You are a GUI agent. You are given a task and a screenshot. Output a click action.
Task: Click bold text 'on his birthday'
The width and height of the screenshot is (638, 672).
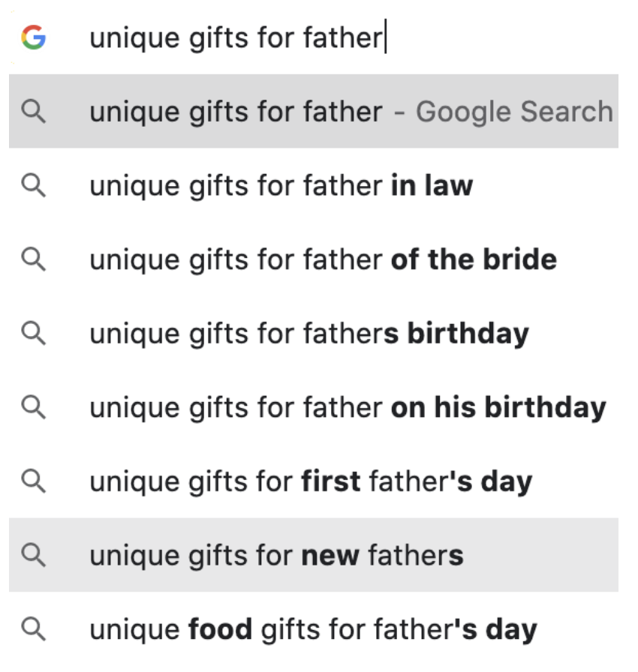(498, 407)
